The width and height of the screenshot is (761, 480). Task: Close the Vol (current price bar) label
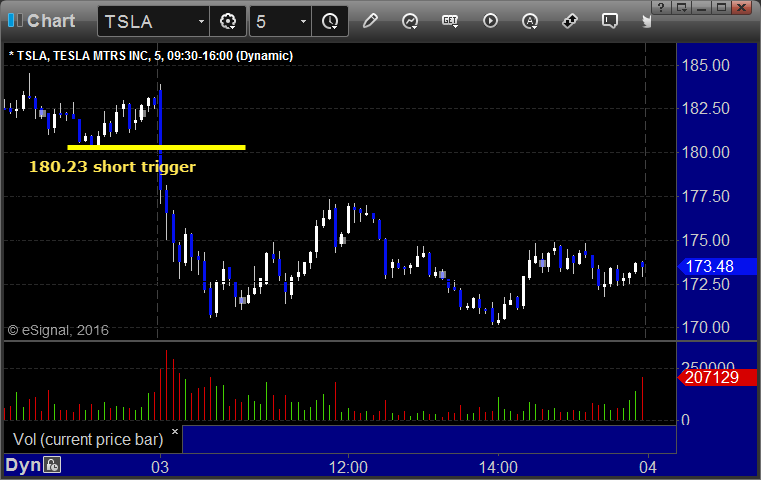[175, 431]
